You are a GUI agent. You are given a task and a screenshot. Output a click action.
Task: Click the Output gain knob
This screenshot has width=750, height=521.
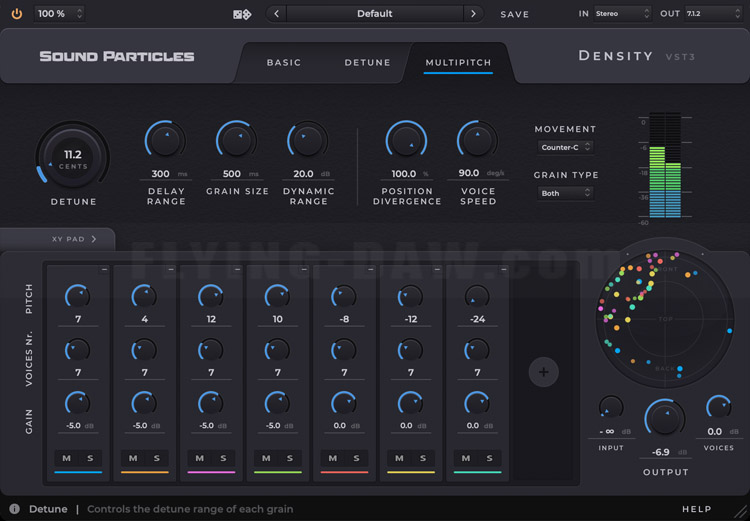665,418
